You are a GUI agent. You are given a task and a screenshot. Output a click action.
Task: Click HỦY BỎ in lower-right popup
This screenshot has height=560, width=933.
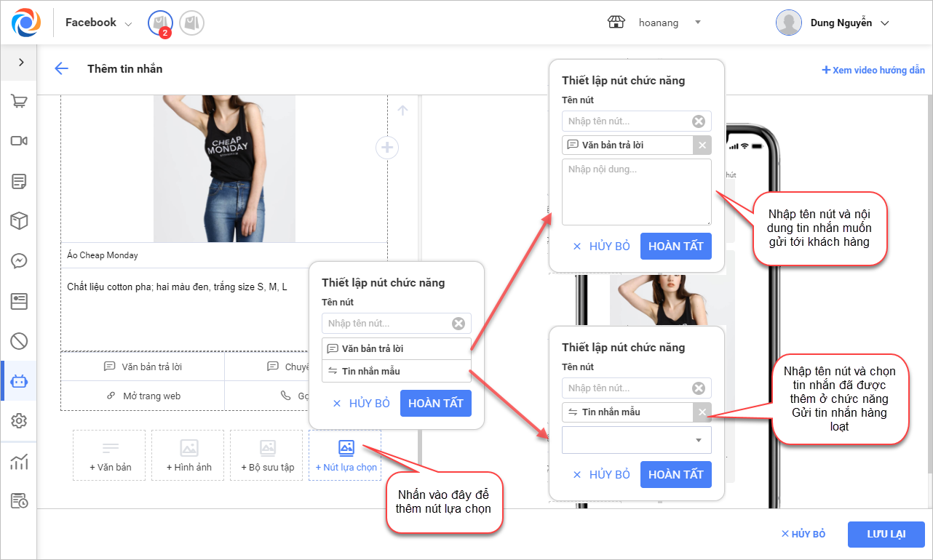[601, 475]
